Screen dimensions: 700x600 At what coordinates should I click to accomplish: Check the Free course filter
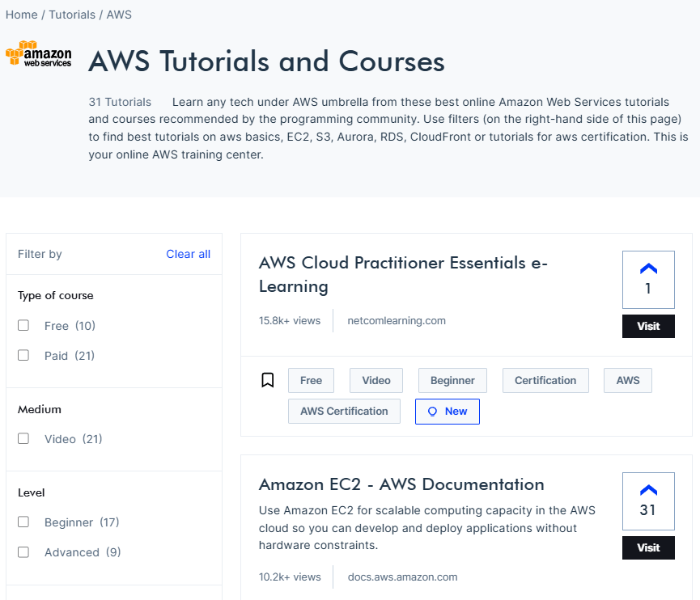coord(23,325)
